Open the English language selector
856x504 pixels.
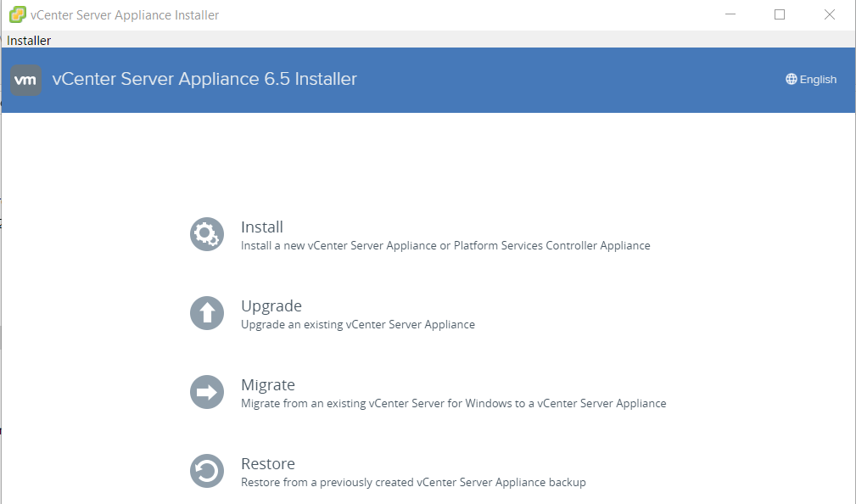point(811,79)
